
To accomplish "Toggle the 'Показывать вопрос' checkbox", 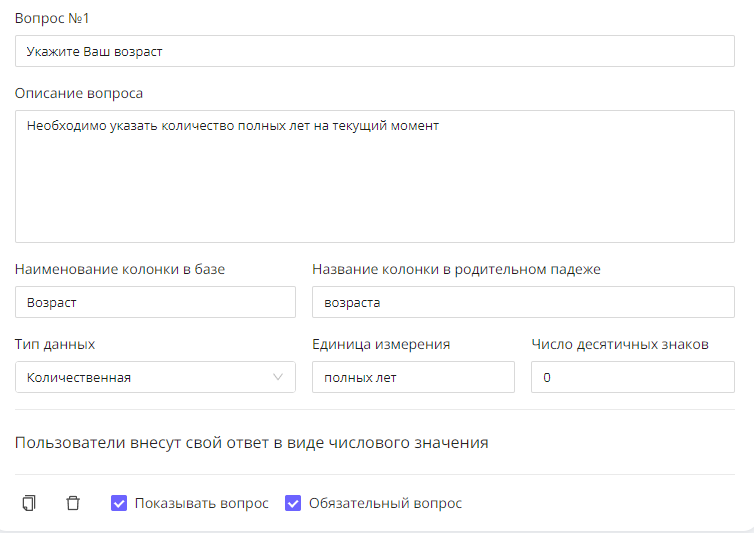I will point(119,503).
